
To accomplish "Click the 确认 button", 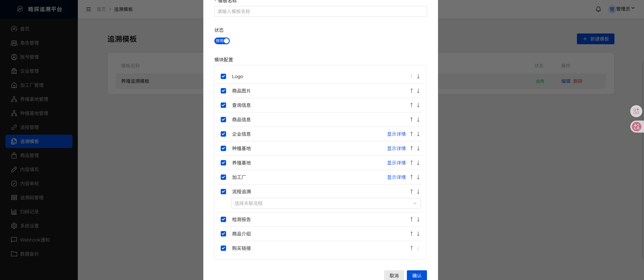I will 417,275.
